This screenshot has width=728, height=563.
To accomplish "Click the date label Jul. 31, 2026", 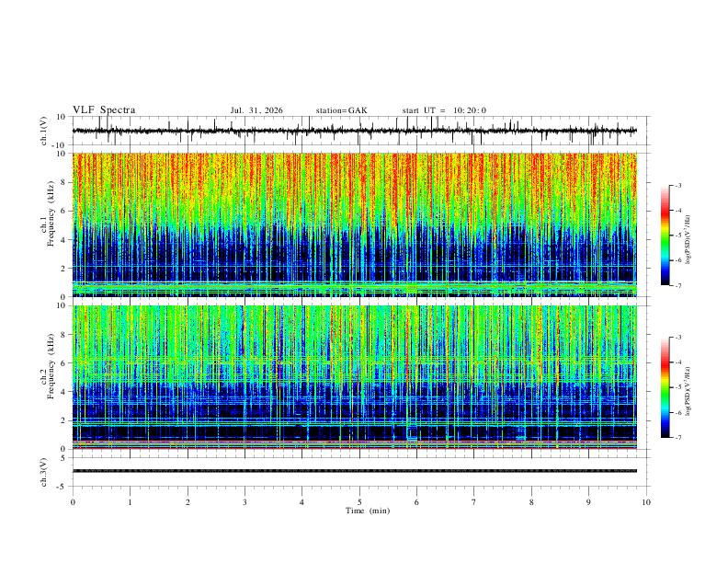I will click(x=256, y=110).
